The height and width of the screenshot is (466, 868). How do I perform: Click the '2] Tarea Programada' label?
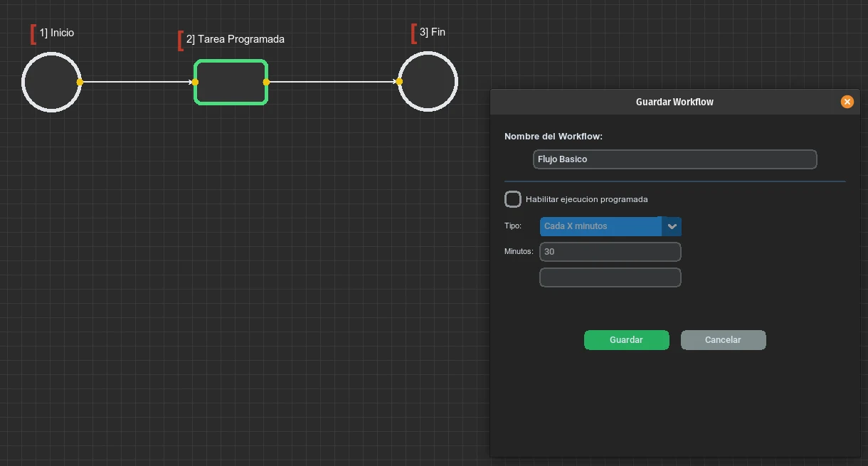[x=235, y=39]
